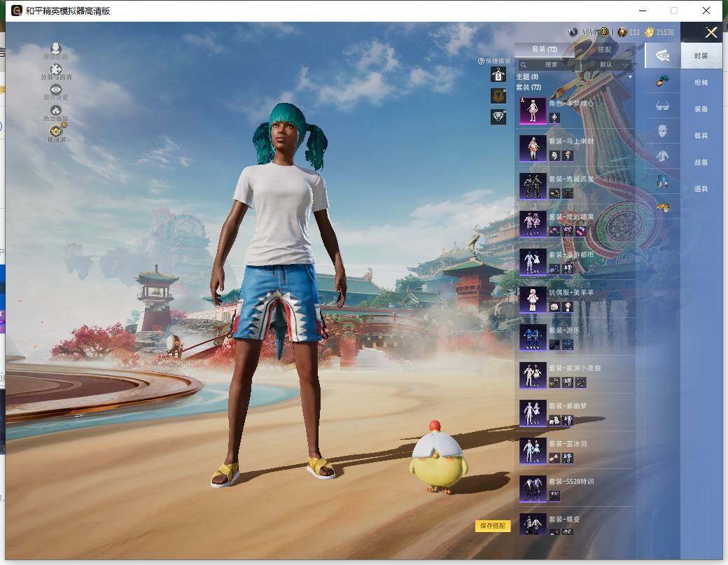
Task: Switch to the 搭配 tab
Action: pos(604,50)
